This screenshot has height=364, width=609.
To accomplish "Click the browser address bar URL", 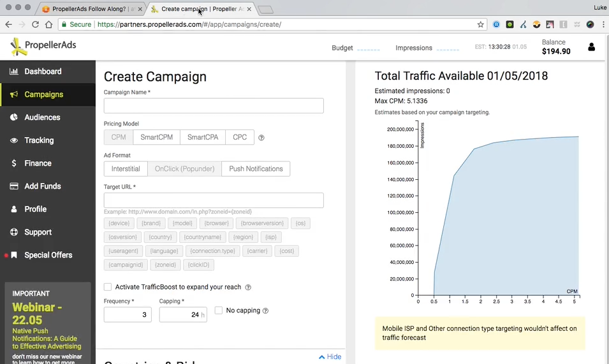I will click(189, 24).
